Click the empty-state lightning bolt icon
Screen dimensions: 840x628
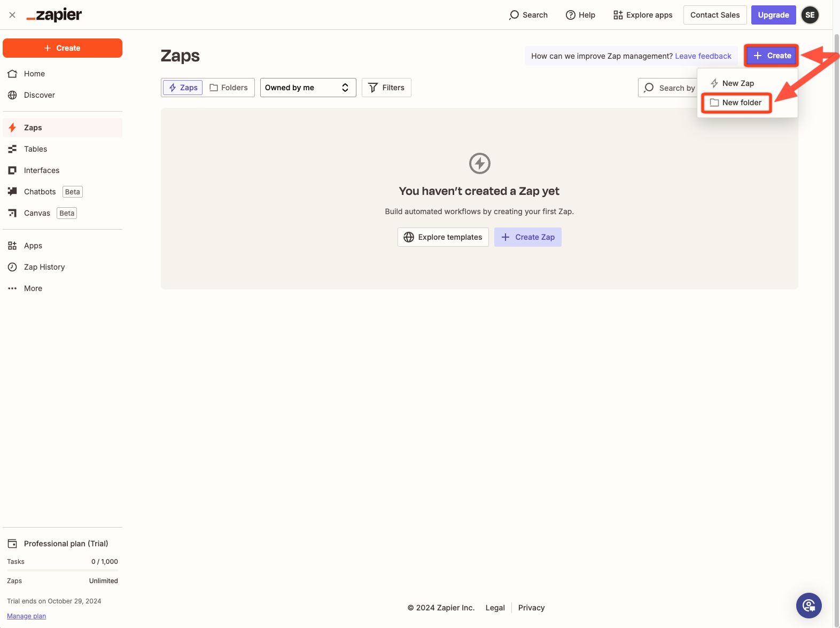(x=480, y=163)
